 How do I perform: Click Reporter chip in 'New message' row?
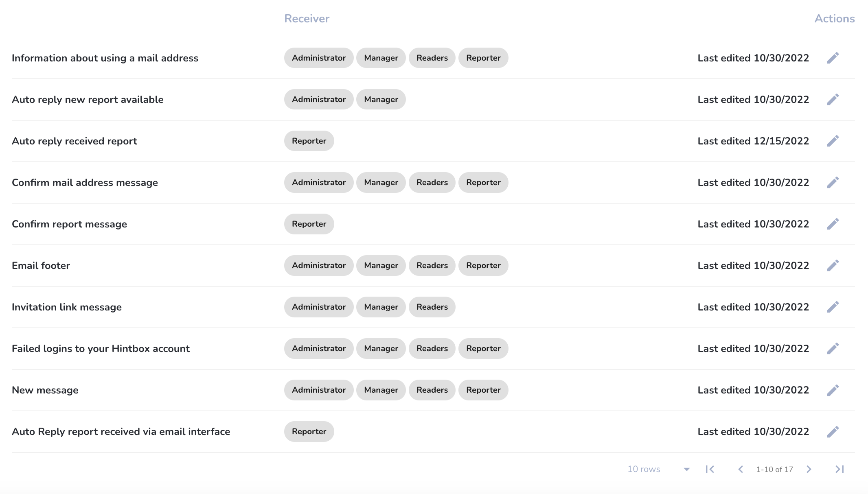(483, 390)
